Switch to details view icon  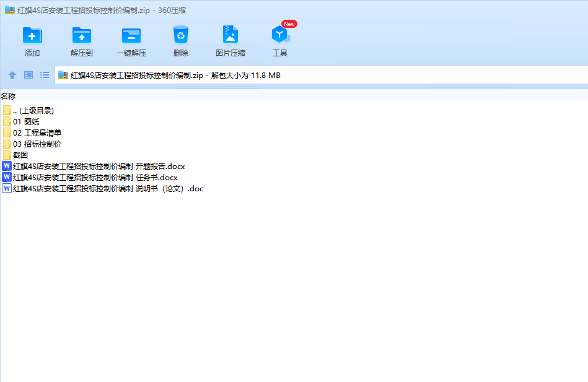(29, 75)
